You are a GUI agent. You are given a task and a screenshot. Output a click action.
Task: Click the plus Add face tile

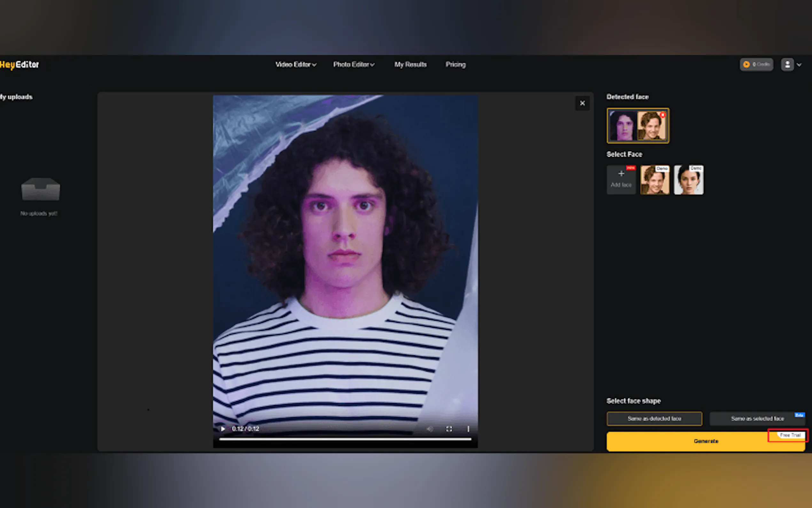click(x=621, y=179)
